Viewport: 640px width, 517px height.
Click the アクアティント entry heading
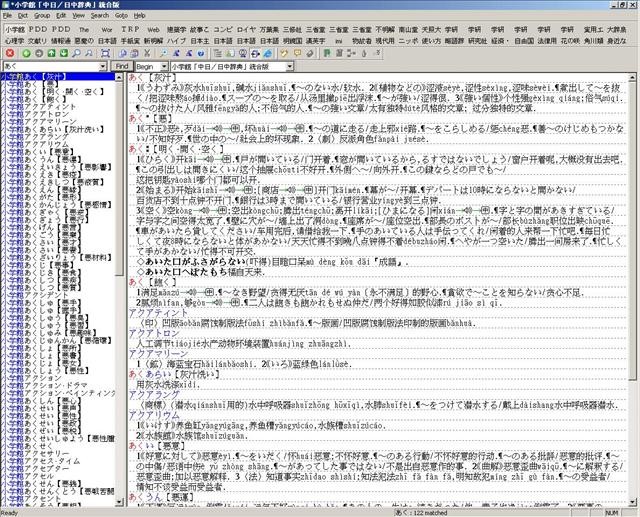(x=158, y=313)
